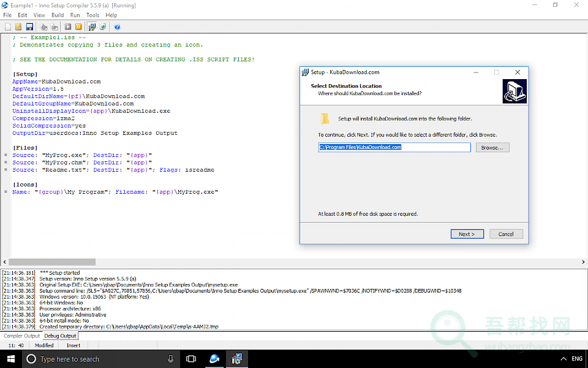Image resolution: width=588 pixels, height=368 pixels.
Task: Open the Build menu
Action: [57, 15]
